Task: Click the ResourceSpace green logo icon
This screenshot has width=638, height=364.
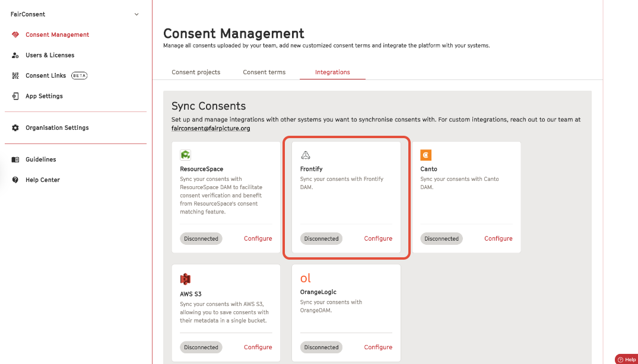Action: (x=186, y=155)
